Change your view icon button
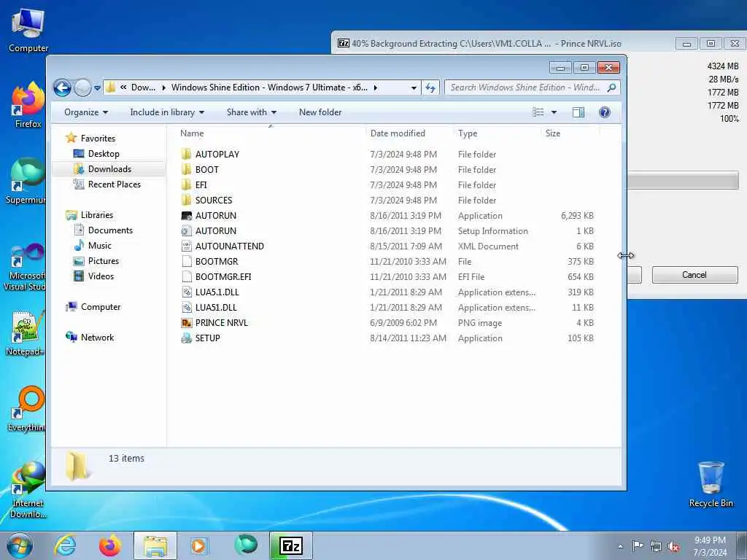The image size is (747, 560). point(538,112)
